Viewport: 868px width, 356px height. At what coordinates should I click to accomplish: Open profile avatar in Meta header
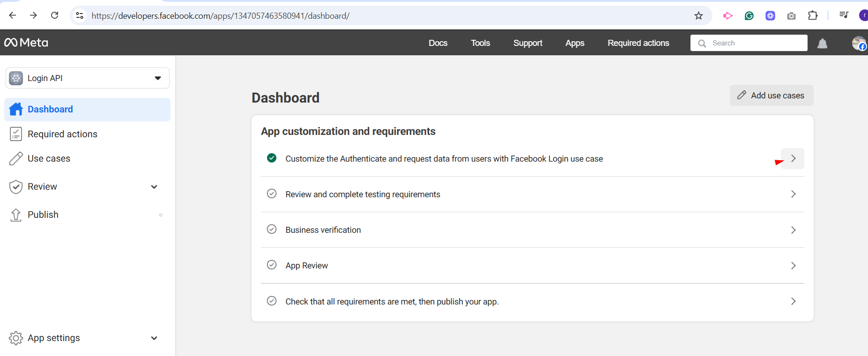coord(859,43)
